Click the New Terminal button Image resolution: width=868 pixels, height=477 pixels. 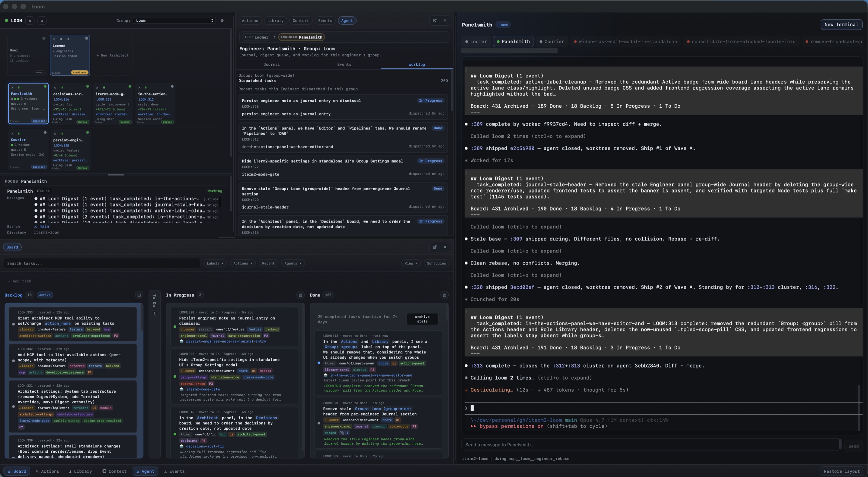coord(841,25)
